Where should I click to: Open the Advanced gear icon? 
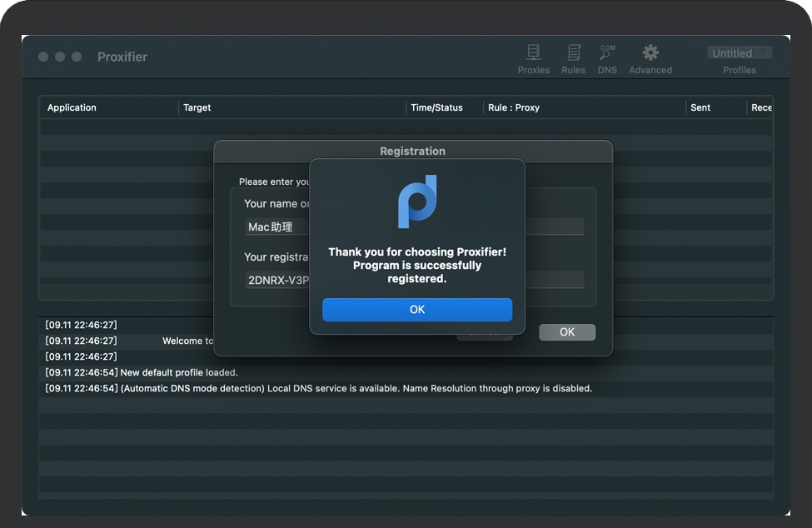pyautogui.click(x=650, y=59)
